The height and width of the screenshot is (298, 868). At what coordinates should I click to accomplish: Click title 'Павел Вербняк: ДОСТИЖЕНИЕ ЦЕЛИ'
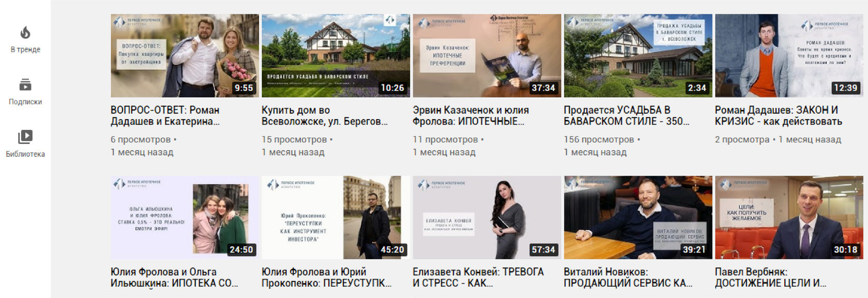[x=771, y=277]
